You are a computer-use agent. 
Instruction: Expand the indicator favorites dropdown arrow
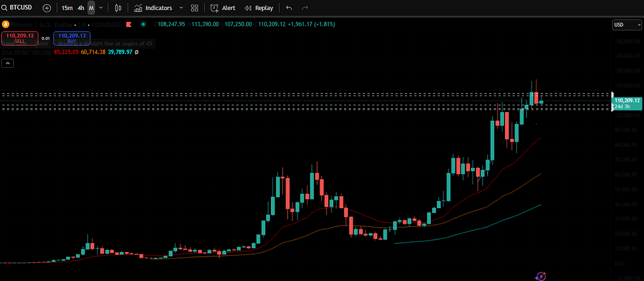click(x=181, y=8)
